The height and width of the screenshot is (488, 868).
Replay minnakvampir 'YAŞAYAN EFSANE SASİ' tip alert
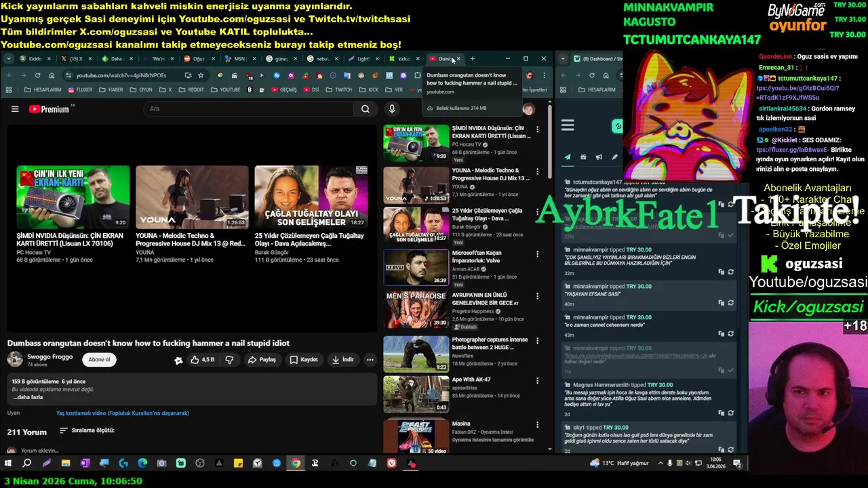(x=730, y=303)
